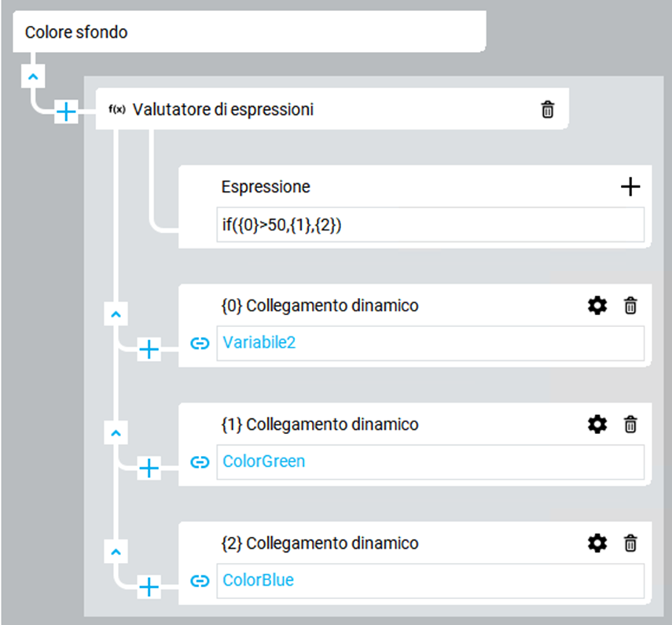Viewport: 672px width, 625px height.
Task: Collapse the {0} Collegamento dinamico branch chevron
Action: [x=116, y=314]
